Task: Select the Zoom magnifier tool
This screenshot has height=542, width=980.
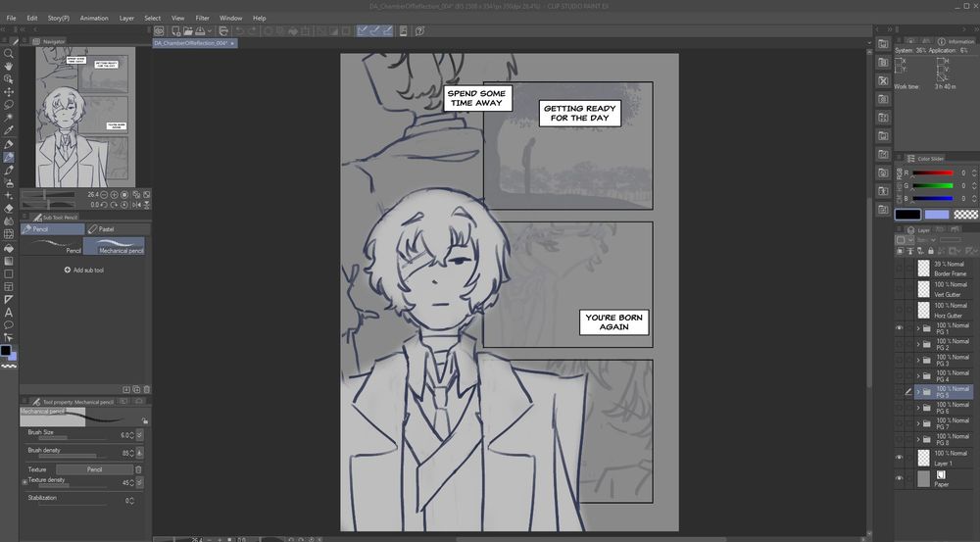Action: click(9, 53)
